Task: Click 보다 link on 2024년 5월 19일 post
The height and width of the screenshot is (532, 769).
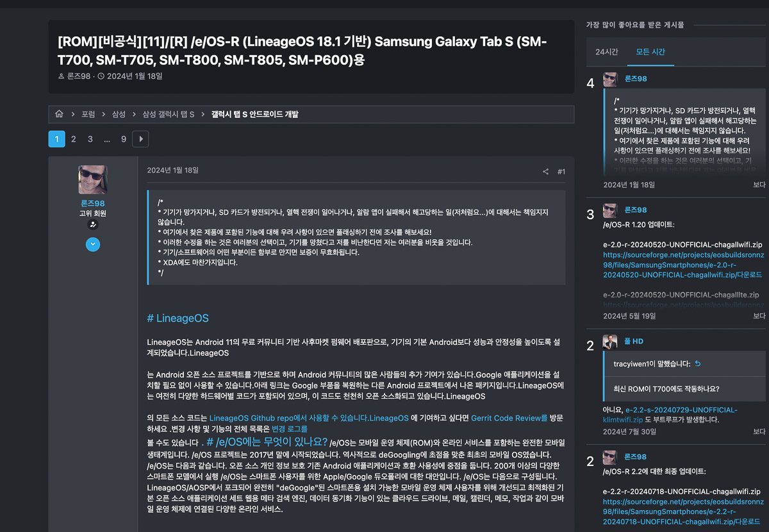Action: [759, 316]
